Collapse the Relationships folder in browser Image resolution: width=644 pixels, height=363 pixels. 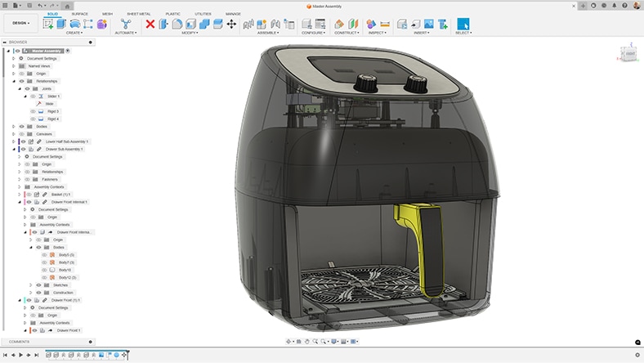coord(14,81)
